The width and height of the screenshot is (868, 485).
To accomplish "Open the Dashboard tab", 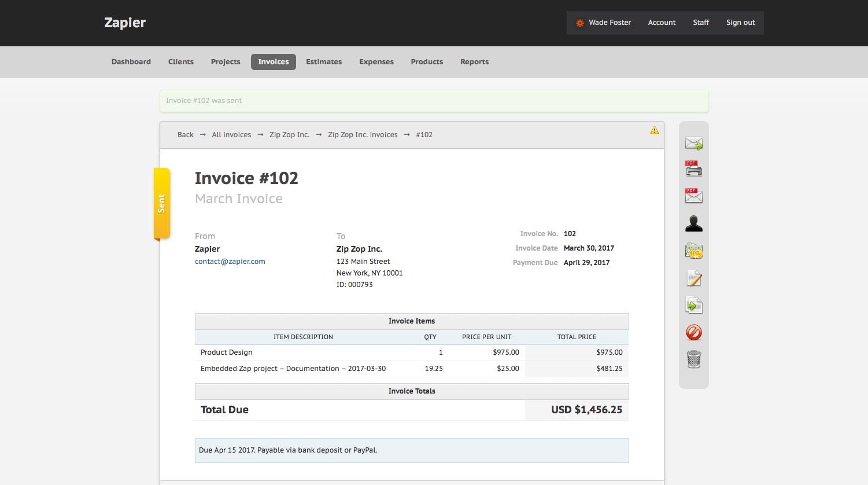I will (x=131, y=62).
